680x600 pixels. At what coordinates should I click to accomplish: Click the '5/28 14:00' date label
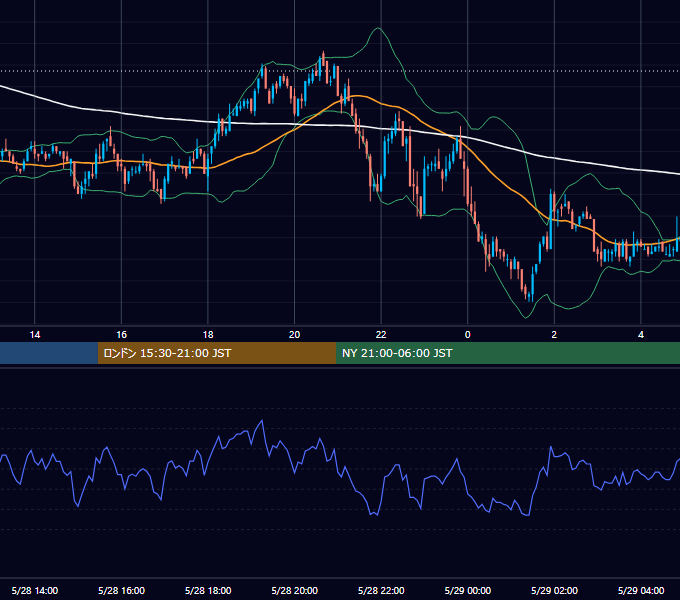[x=35, y=590]
